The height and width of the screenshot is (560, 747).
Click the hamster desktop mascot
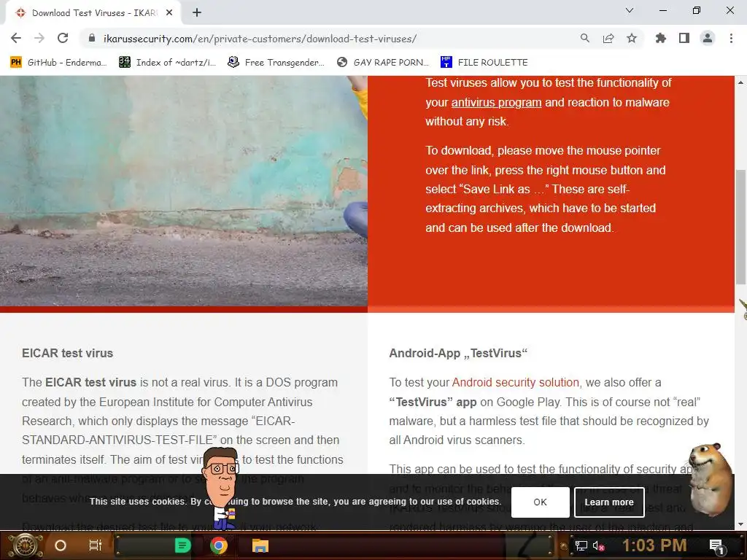click(x=710, y=478)
